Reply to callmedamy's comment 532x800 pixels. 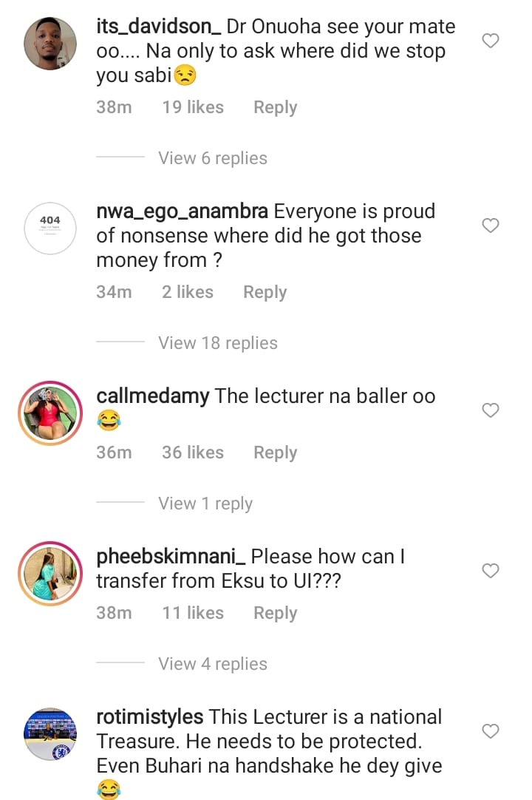pyautogui.click(x=275, y=452)
